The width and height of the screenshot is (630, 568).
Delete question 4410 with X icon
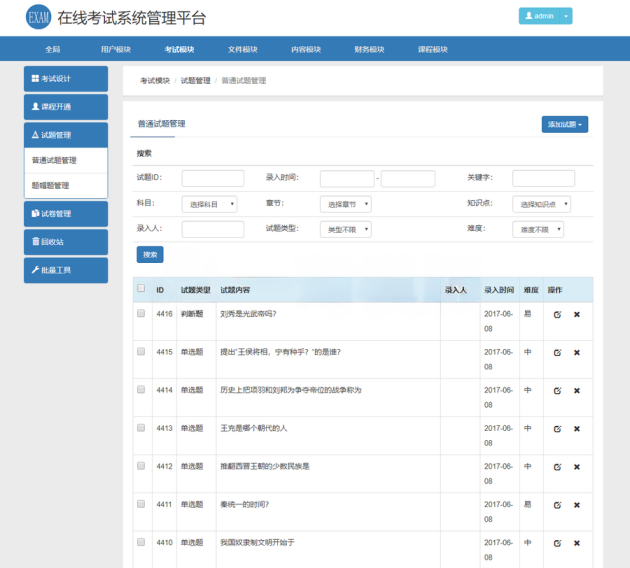(576, 543)
